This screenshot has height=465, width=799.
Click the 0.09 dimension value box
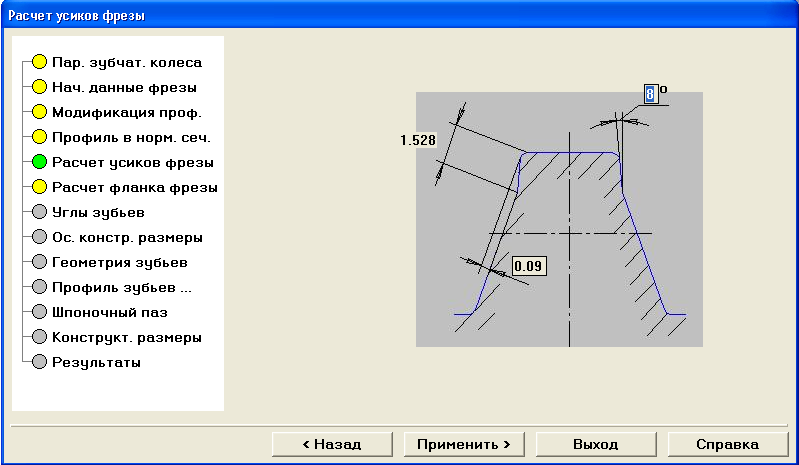pos(528,266)
